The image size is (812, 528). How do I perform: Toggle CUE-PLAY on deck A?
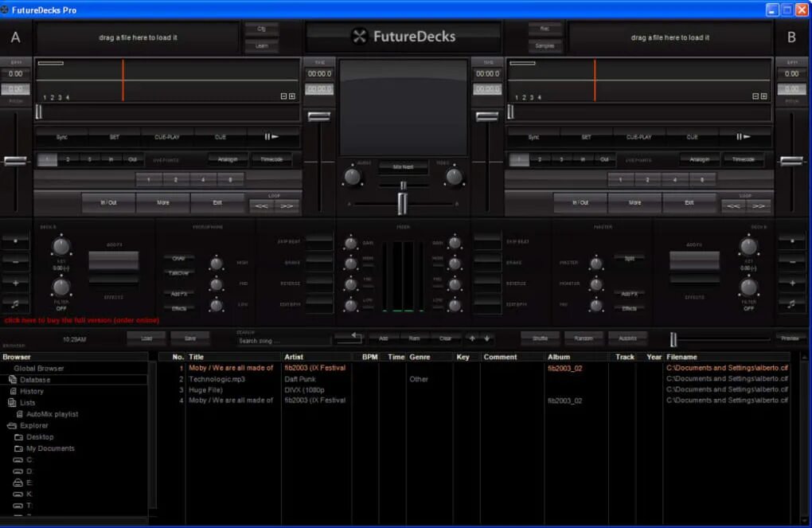point(166,137)
